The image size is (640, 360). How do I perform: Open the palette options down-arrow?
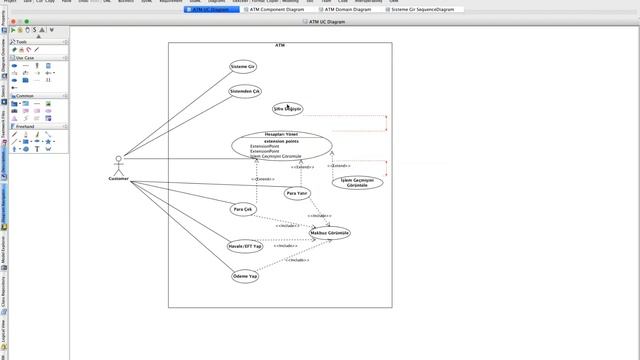click(51, 30)
